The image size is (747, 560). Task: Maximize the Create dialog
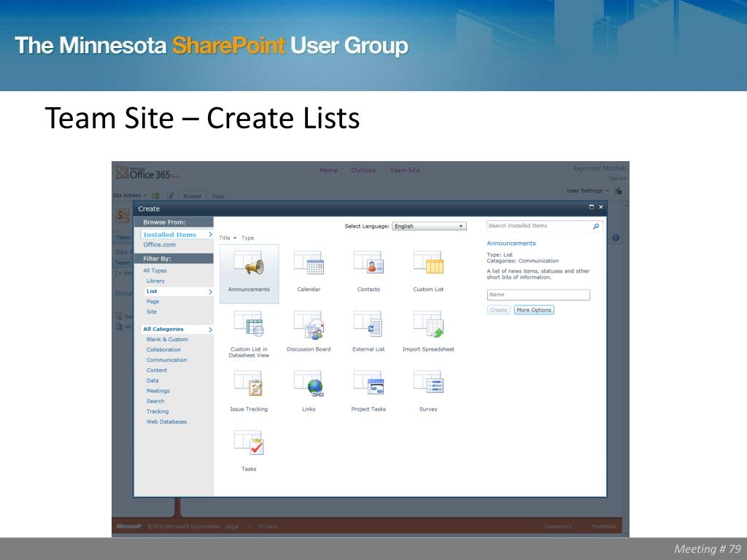(x=591, y=206)
